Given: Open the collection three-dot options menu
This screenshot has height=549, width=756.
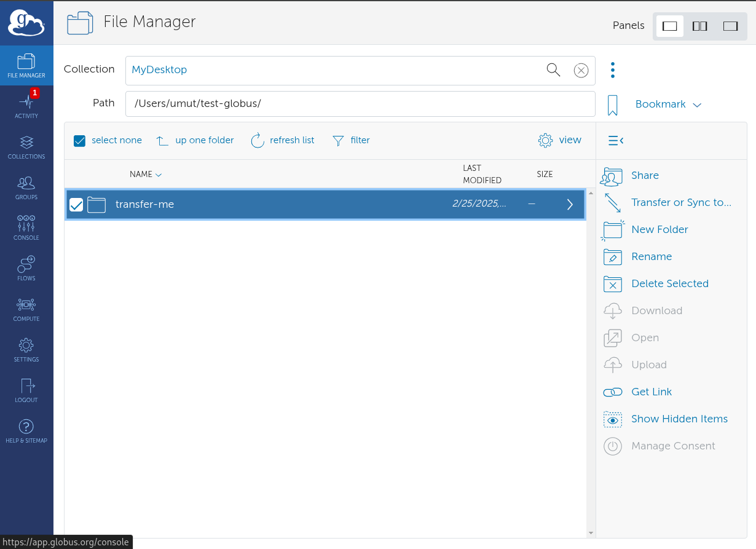Looking at the screenshot, I should tap(612, 70).
